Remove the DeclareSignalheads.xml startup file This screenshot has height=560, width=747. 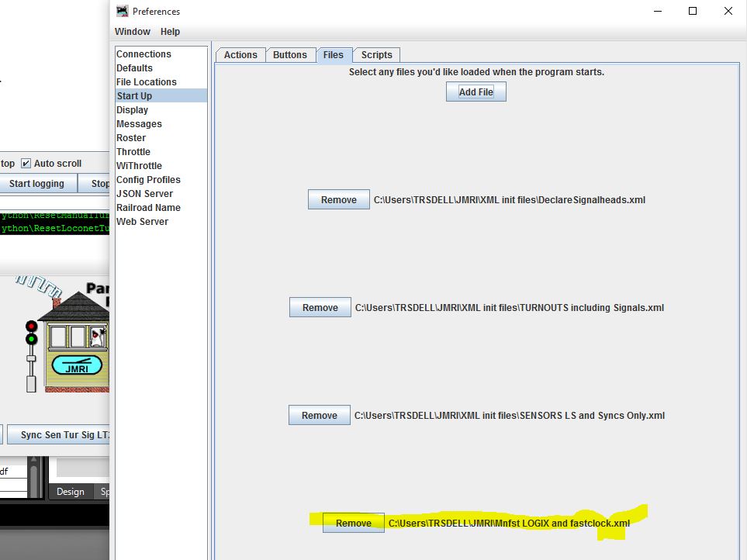click(x=339, y=199)
